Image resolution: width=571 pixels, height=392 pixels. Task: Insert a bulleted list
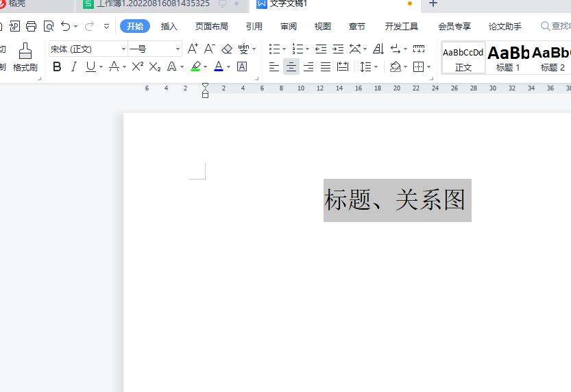(275, 49)
